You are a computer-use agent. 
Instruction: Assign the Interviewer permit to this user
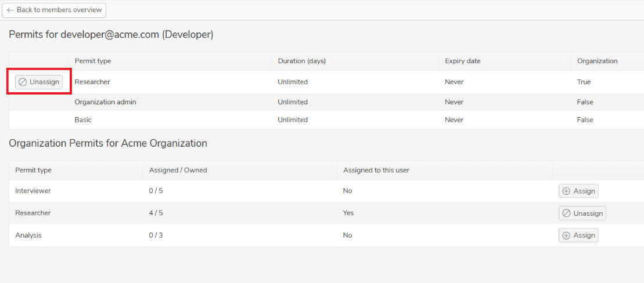coord(578,191)
